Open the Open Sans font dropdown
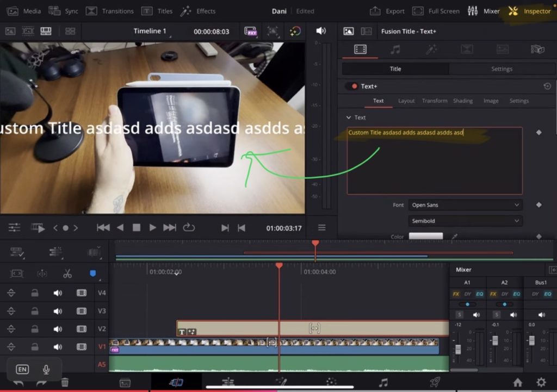 pyautogui.click(x=465, y=205)
